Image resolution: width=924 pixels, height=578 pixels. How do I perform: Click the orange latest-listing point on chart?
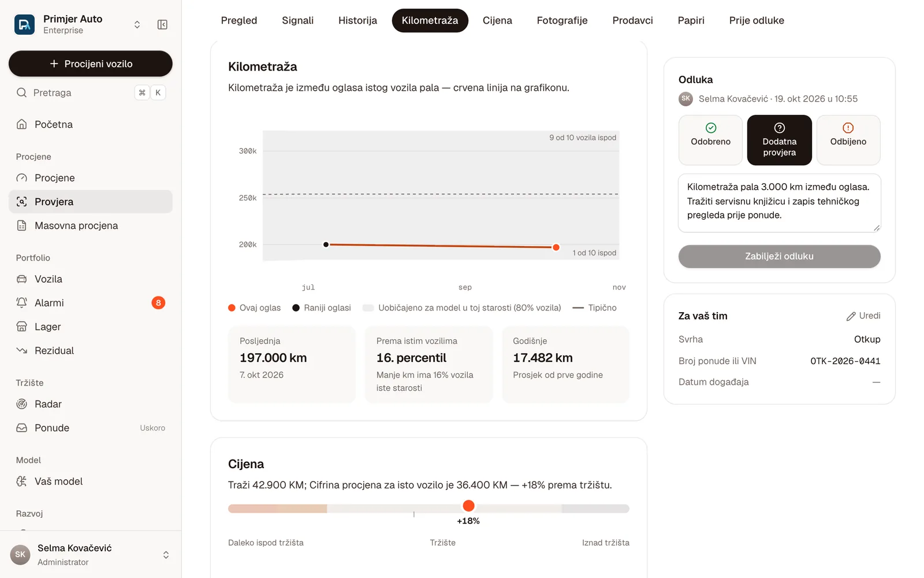pyautogui.click(x=556, y=247)
